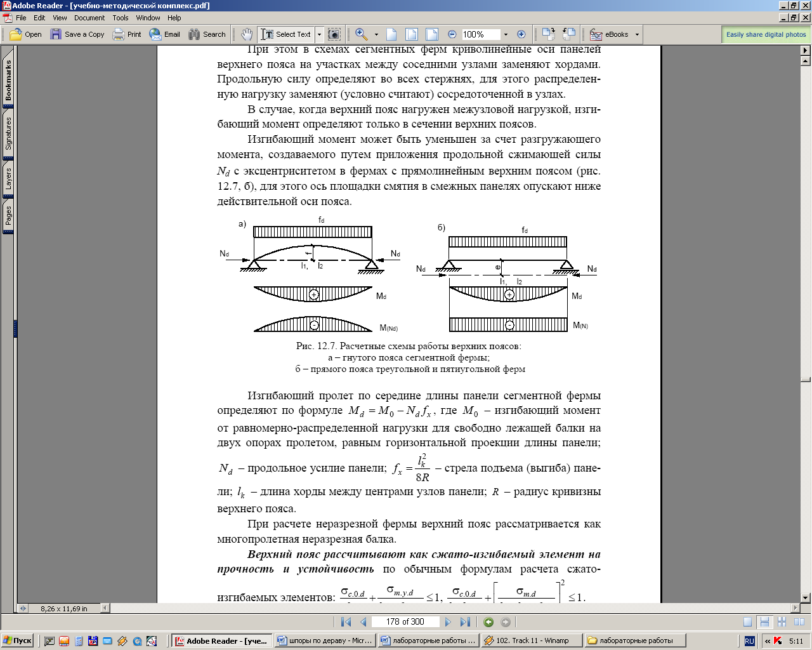Set view to Fit Page icon
This screenshot has height=650, width=812.
pyautogui.click(x=412, y=34)
